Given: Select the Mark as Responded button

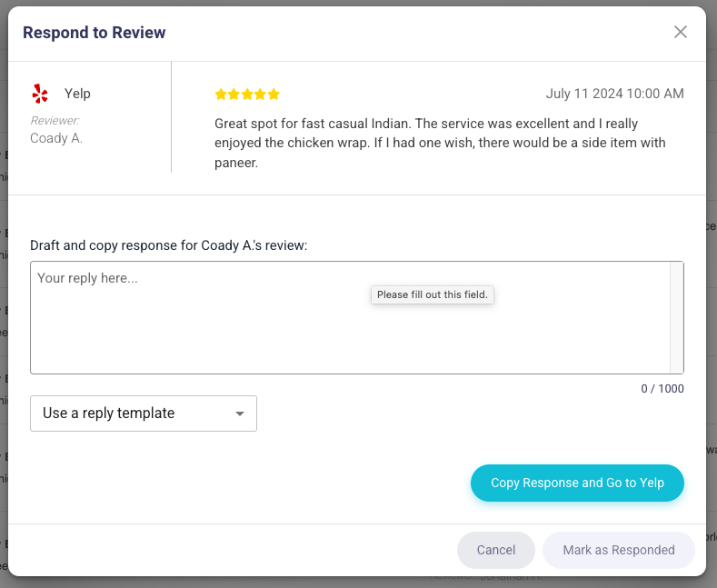Looking at the screenshot, I should point(619,550).
